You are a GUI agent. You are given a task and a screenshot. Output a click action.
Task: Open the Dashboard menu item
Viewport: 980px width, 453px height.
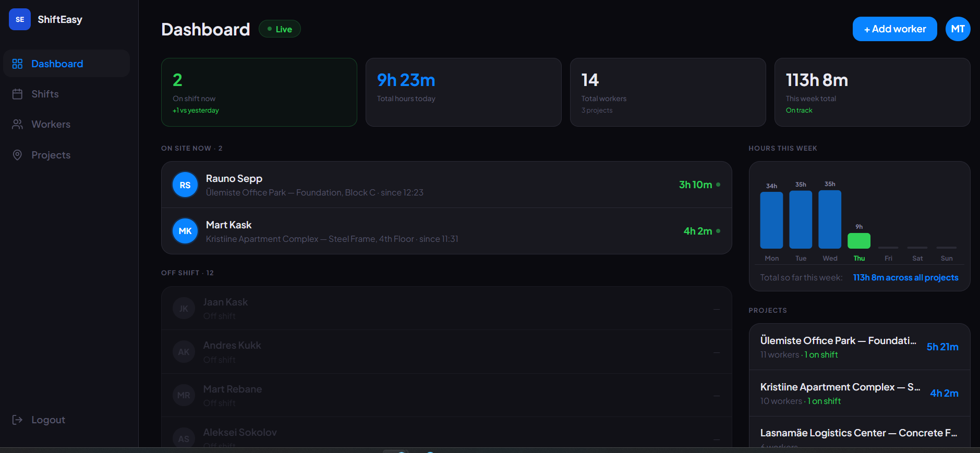[66, 64]
